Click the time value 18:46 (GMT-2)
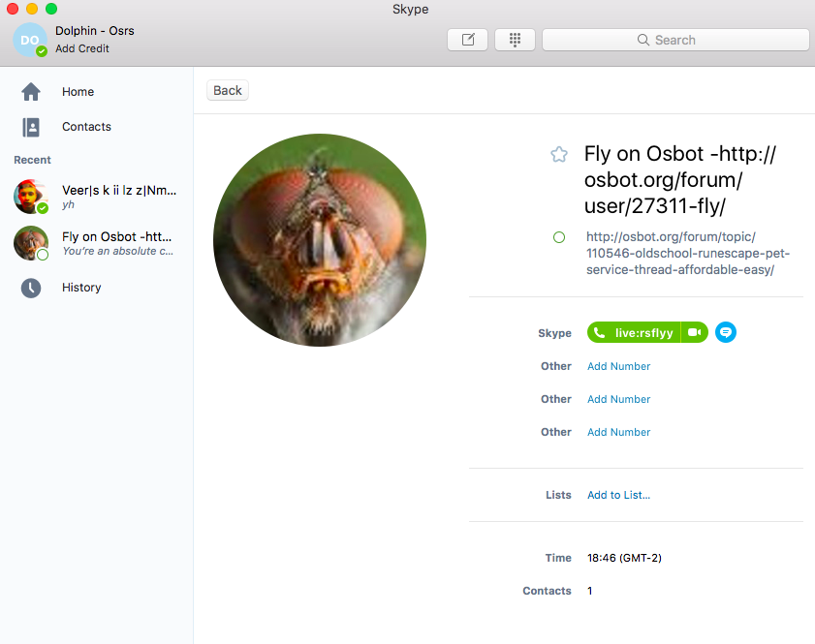The width and height of the screenshot is (815, 644). pyautogui.click(x=624, y=559)
